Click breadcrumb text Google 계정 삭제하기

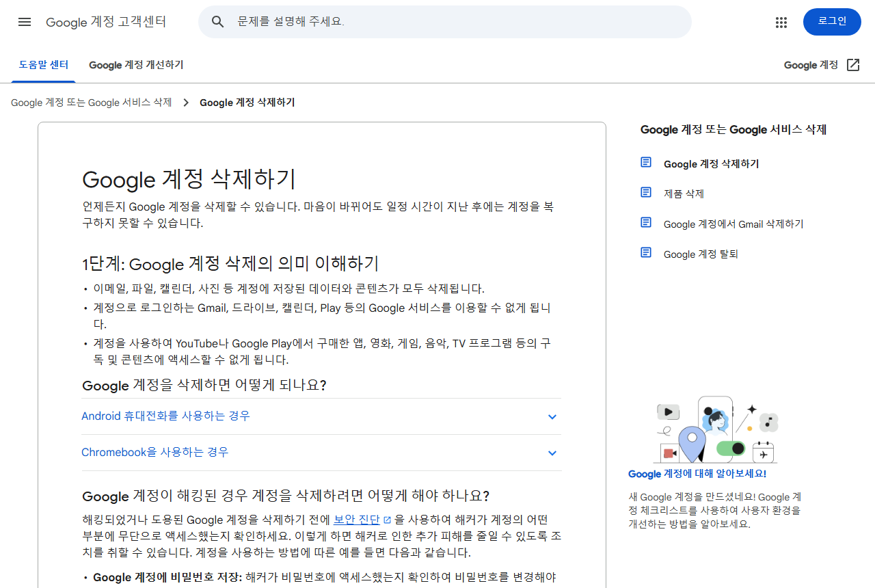(247, 103)
